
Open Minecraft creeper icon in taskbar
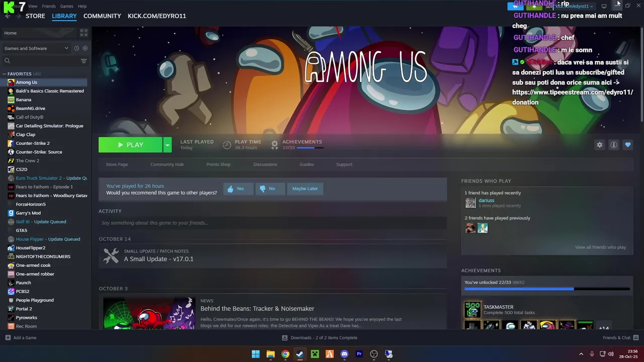point(315,354)
